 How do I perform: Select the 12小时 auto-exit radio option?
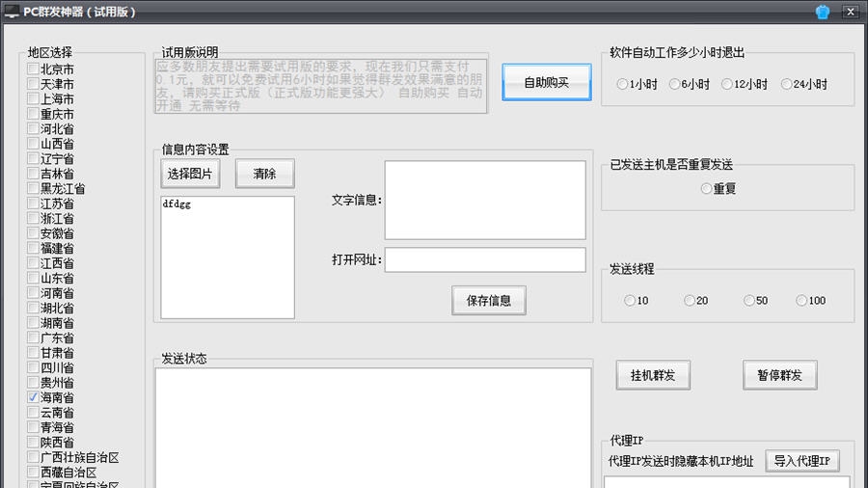(727, 84)
